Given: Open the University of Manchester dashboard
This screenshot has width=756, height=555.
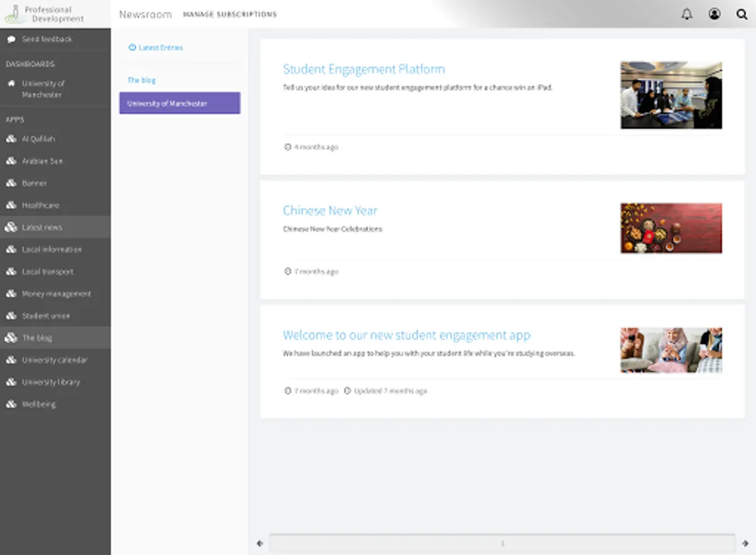Looking at the screenshot, I should point(39,89).
